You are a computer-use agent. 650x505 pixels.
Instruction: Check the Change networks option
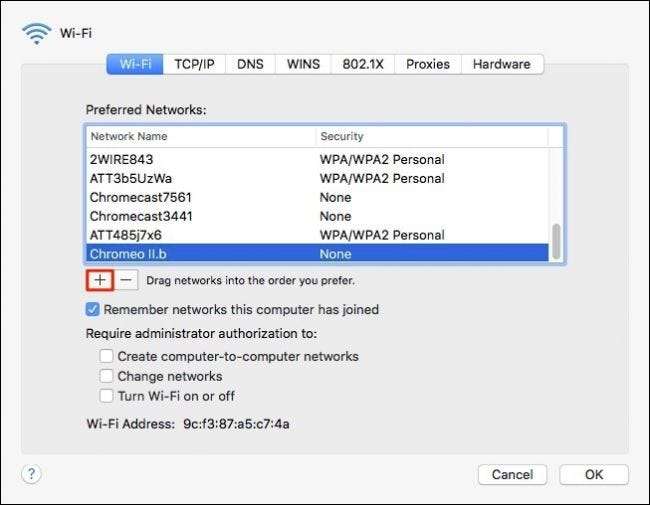(106, 376)
